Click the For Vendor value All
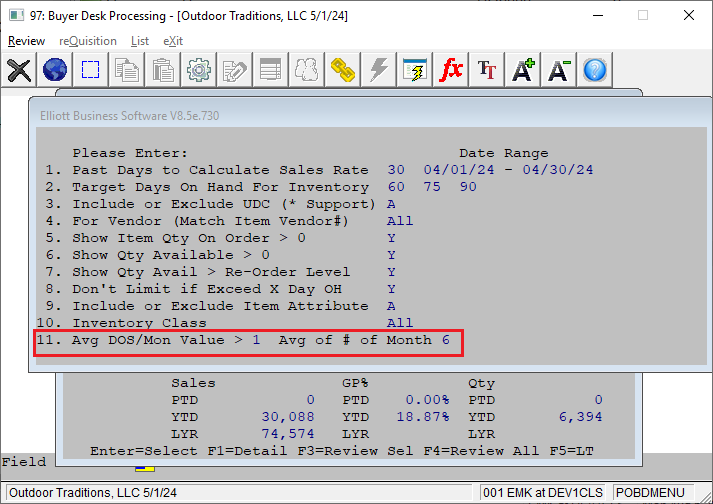The image size is (713, 504). tap(400, 221)
